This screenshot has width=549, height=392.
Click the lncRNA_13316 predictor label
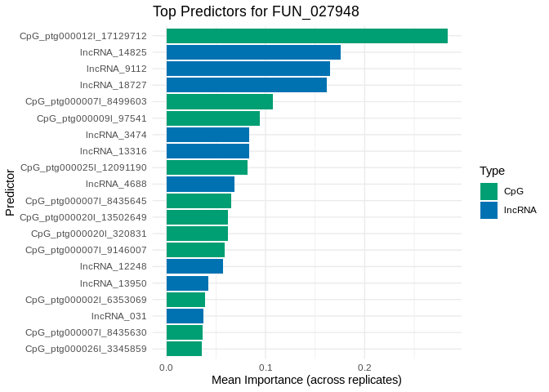[x=113, y=151]
